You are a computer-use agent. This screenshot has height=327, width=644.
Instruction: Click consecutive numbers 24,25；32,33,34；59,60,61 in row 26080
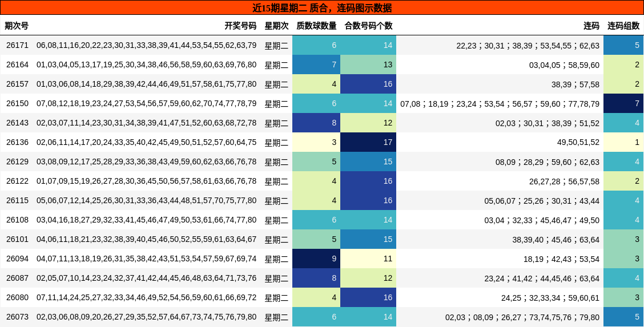pyautogui.click(x=550, y=298)
